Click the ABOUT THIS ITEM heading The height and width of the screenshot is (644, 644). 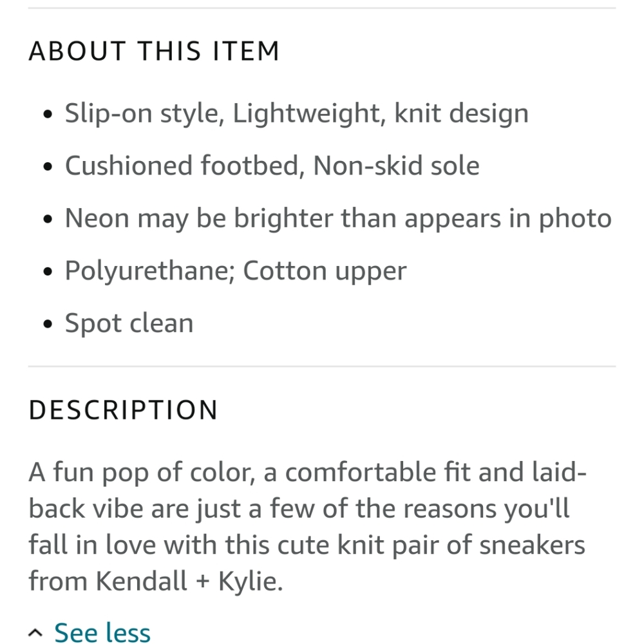(153, 50)
